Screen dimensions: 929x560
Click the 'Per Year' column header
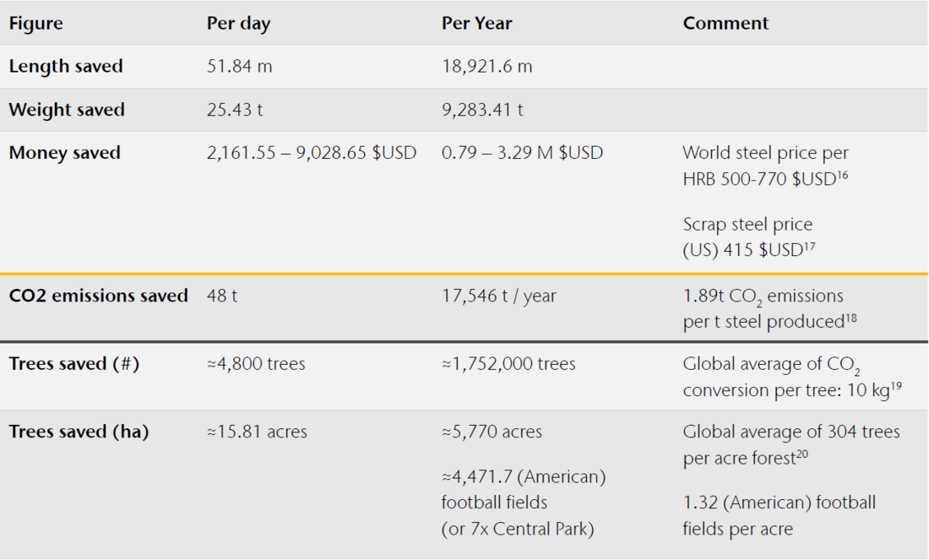tap(476, 24)
